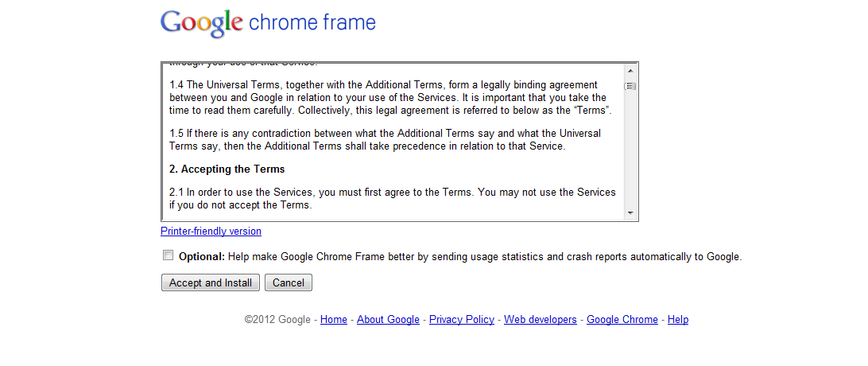This screenshot has width=868, height=366.
Task: Click the terms scrollbar down arrow
Action: coord(630,213)
